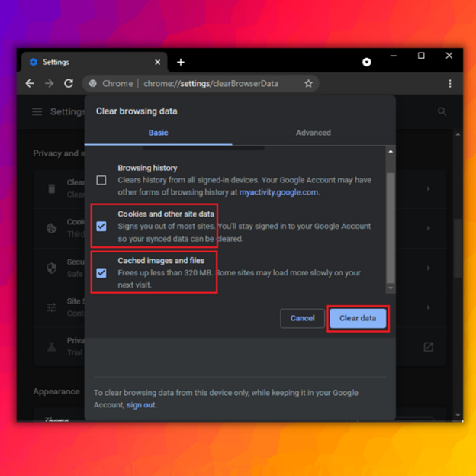476x476 pixels.
Task: Click the Browsing history label
Action: click(x=147, y=168)
